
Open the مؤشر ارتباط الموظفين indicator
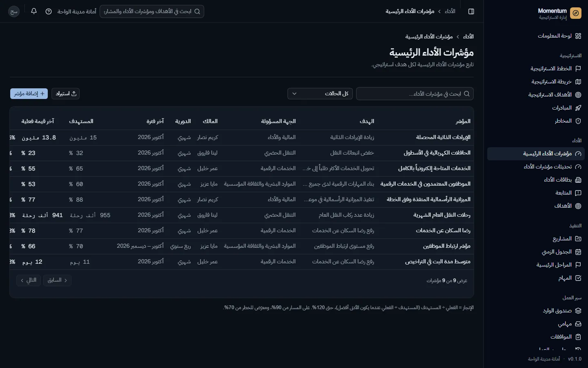point(447,246)
